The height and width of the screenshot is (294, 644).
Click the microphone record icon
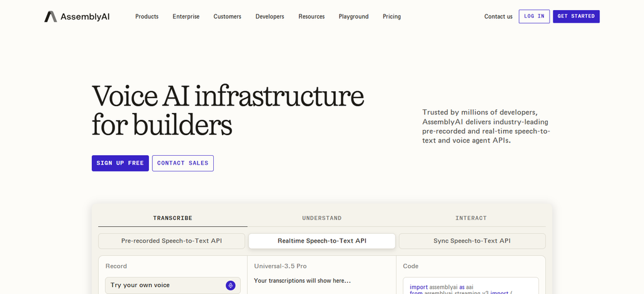pos(230,285)
